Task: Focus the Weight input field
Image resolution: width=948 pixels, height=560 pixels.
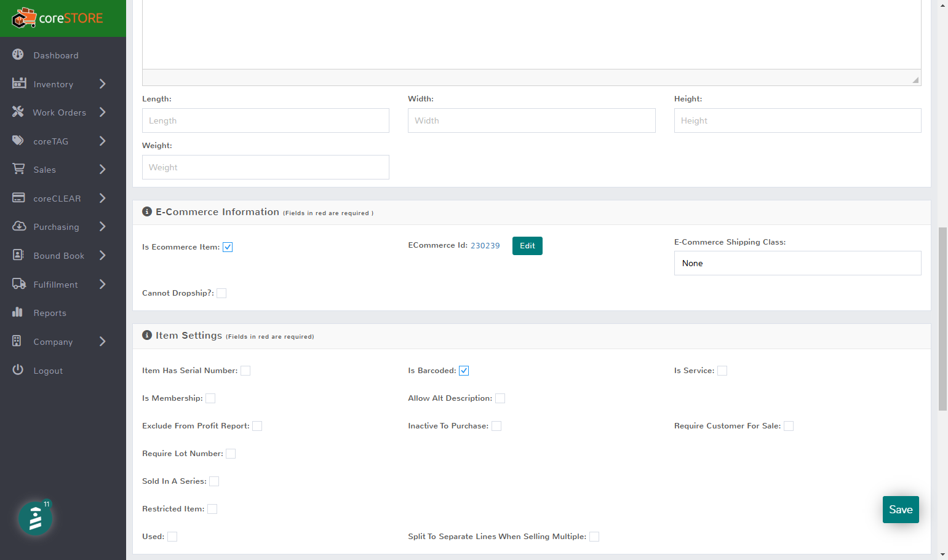Action: (266, 167)
